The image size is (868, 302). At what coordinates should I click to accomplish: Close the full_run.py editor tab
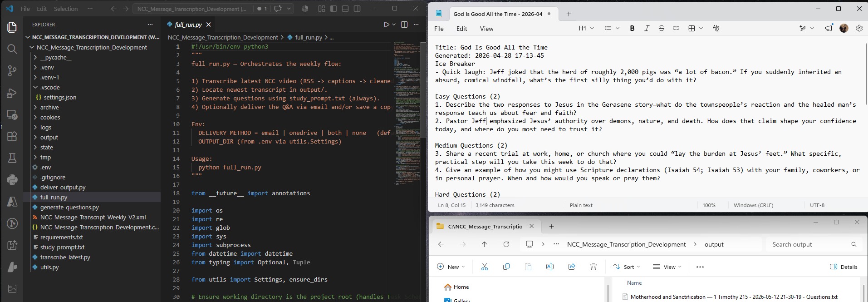click(x=209, y=25)
